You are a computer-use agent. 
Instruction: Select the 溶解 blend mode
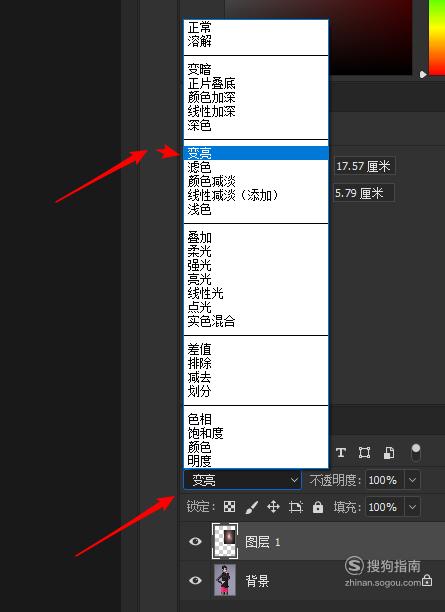click(x=256, y=41)
